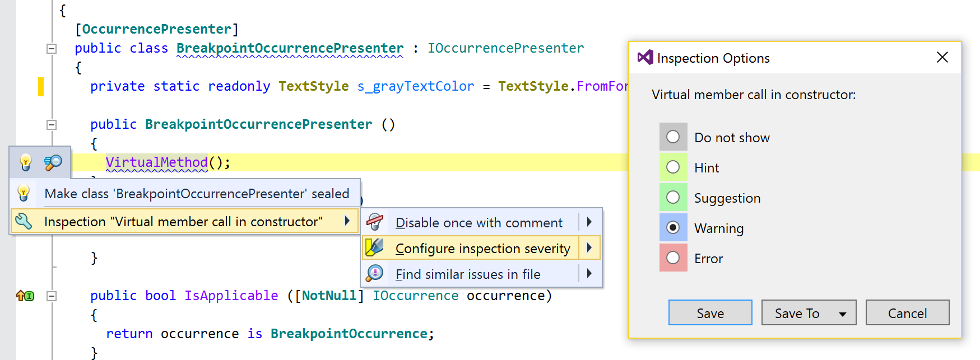Click the Save button

tap(710, 312)
